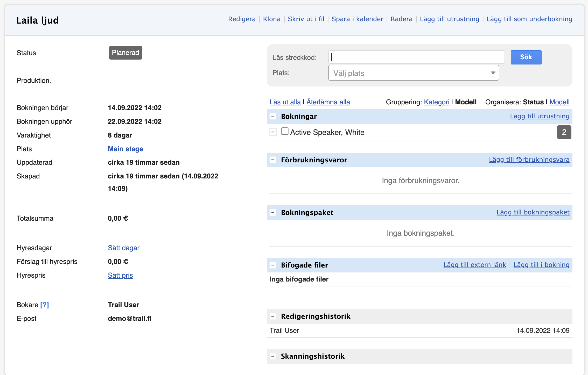Open the Redigera link in header
This screenshot has width=588, height=375.
pos(242,19)
